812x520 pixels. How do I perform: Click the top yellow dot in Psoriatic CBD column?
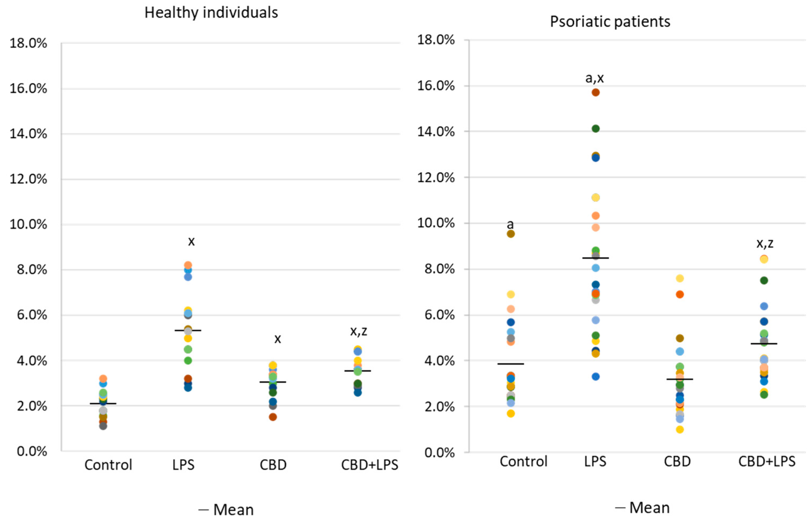[x=680, y=279]
